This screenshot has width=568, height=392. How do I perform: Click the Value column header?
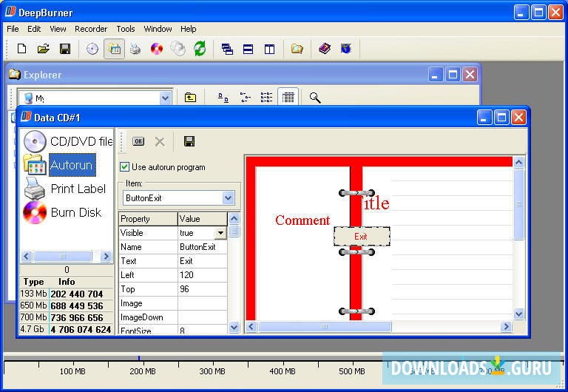pos(203,219)
